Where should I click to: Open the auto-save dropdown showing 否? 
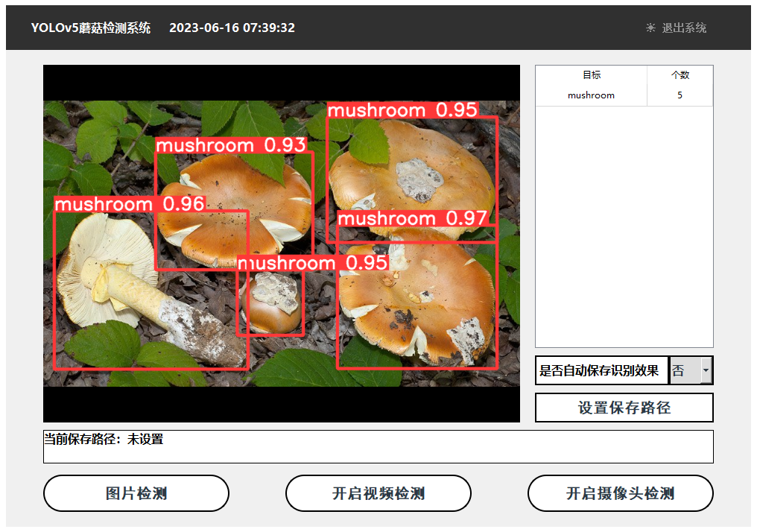[691, 370]
